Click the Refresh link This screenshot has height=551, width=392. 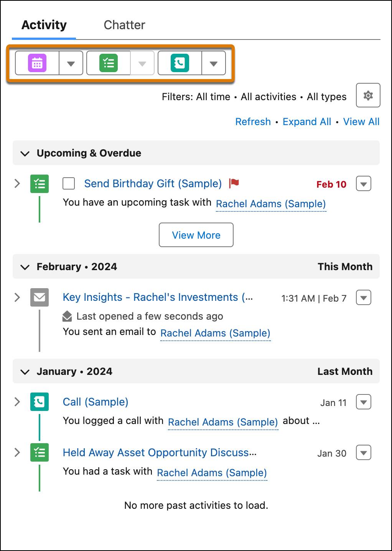pos(253,121)
